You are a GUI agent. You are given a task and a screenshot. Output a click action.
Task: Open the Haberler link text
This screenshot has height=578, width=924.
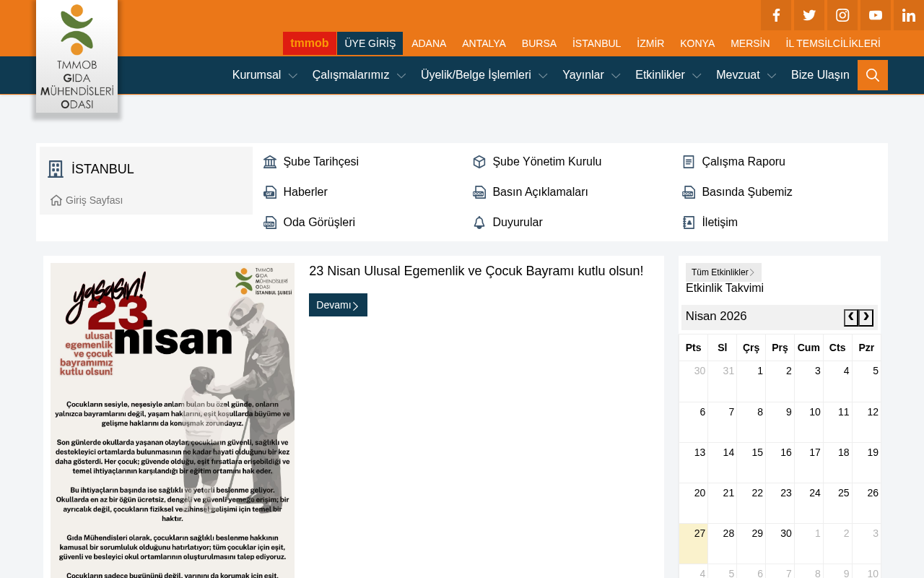point(305,192)
